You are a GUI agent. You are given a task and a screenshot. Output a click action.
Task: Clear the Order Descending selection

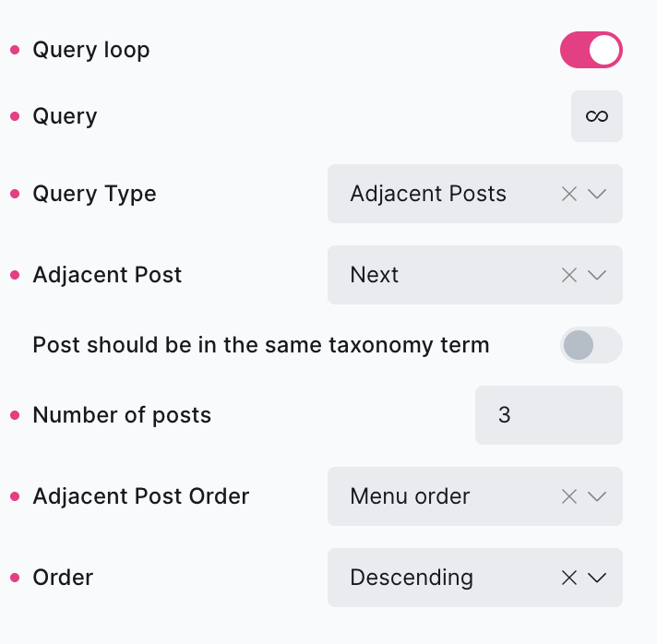tap(569, 578)
